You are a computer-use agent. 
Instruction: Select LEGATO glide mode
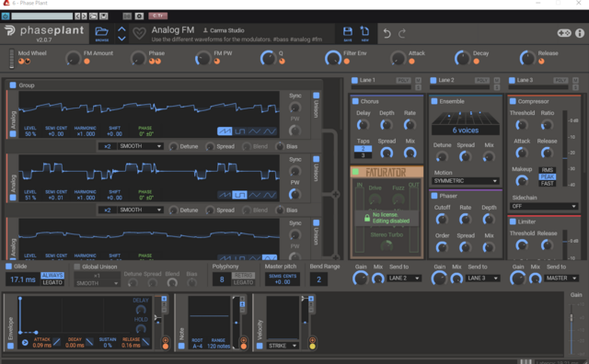(52, 282)
